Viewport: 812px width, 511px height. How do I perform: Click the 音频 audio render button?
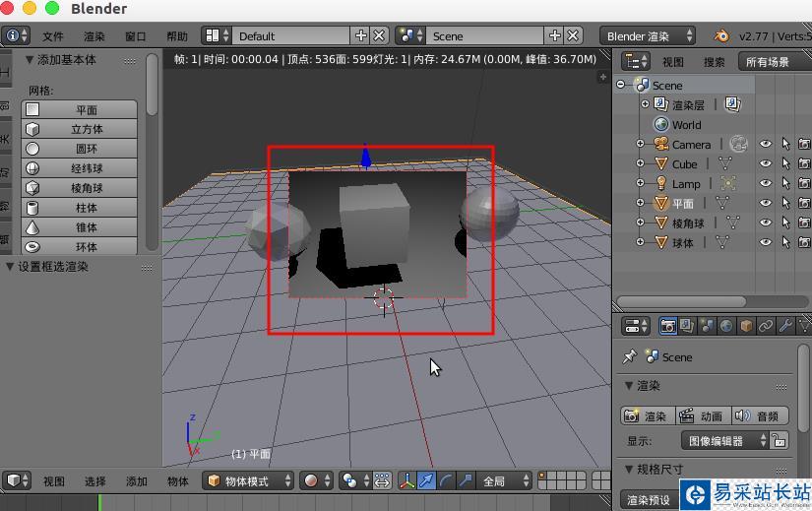click(761, 415)
